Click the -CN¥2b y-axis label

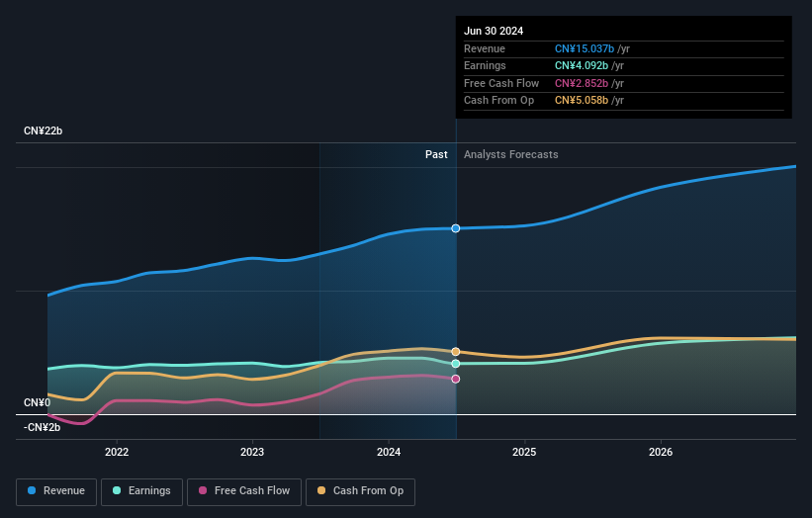42,427
